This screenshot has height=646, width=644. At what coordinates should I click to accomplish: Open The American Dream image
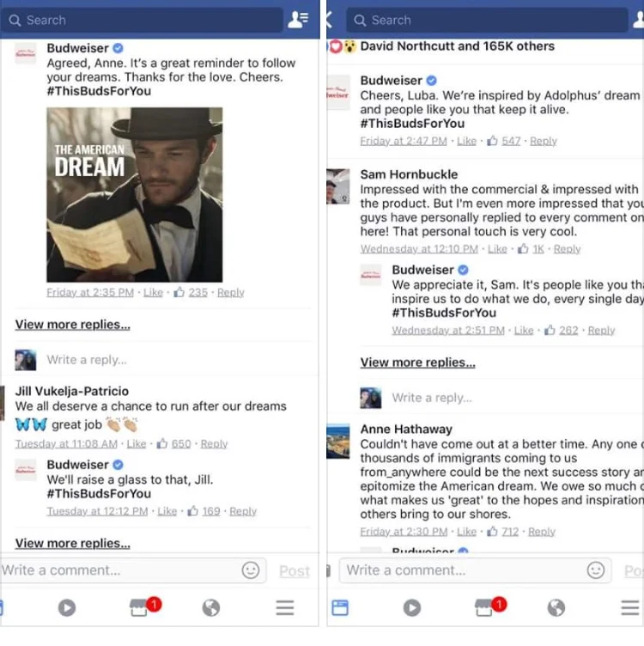click(135, 195)
